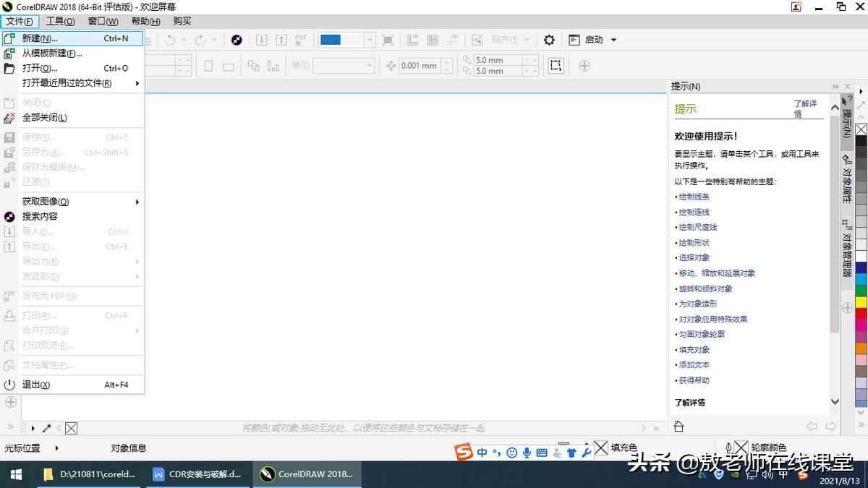Viewport: 868px width, 488px height.
Task: Click the home icon in hints panel
Action: pyautogui.click(x=678, y=427)
